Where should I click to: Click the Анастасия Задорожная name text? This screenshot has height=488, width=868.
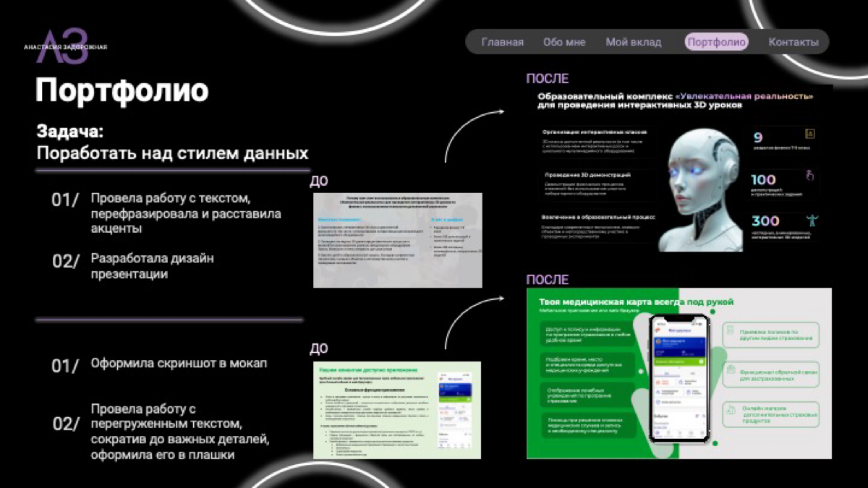[65, 47]
